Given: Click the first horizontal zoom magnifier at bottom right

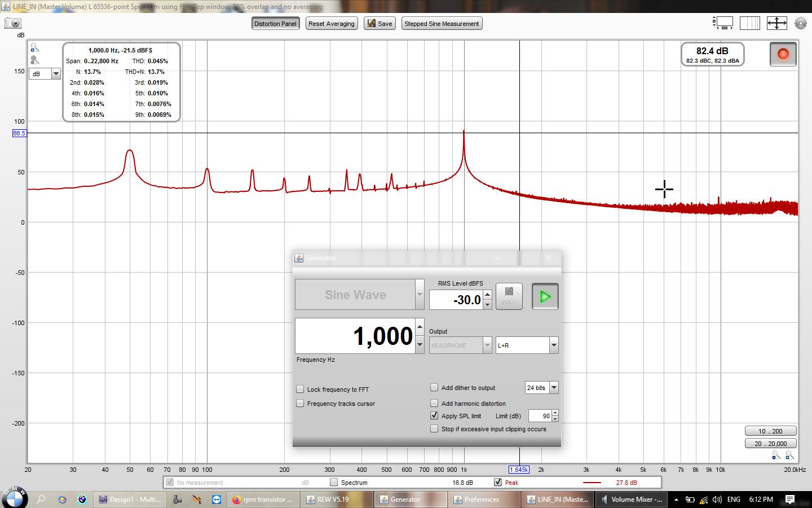Looking at the screenshot, I should pyautogui.click(x=776, y=456).
